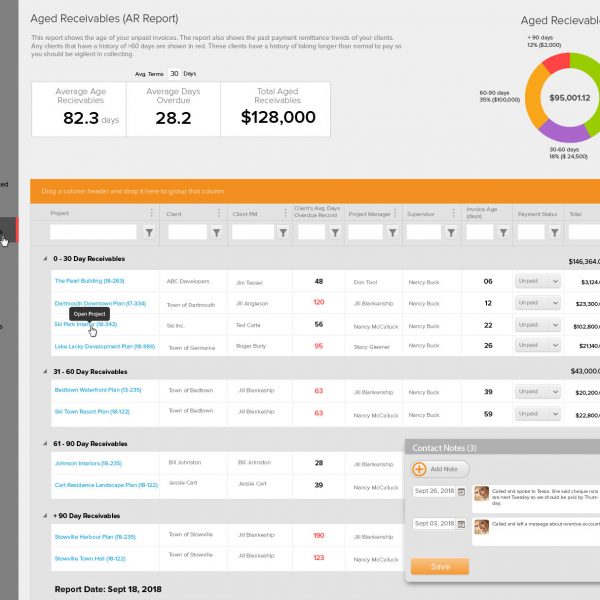Viewport: 600px width, 600px height.
Task: Open Stowville Harbour Plan (18-235) link
Action: (x=95, y=537)
